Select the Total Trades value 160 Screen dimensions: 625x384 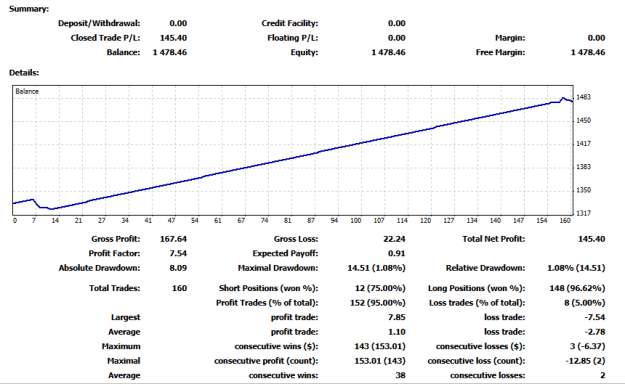tap(179, 288)
